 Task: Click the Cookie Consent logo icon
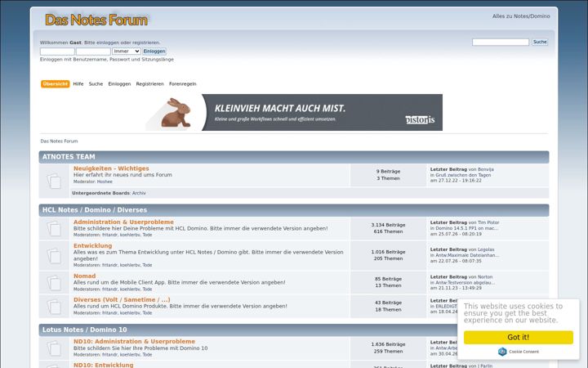[x=502, y=352]
